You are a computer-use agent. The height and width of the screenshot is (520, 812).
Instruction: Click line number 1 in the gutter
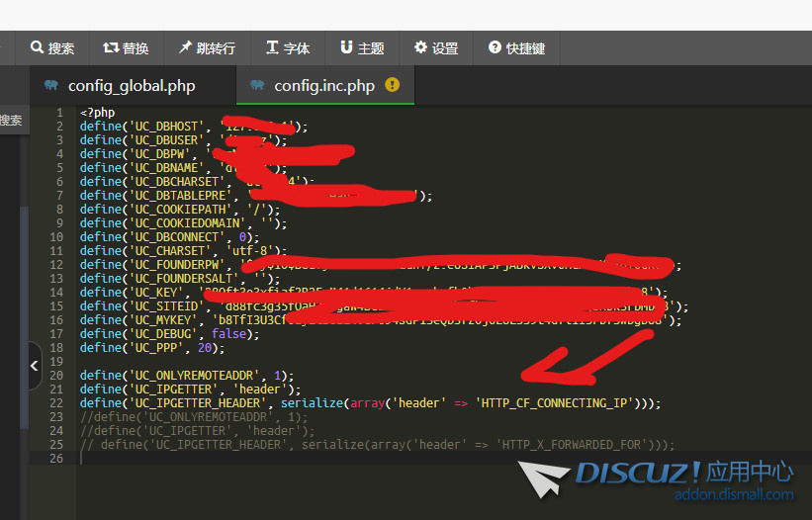[60, 113]
